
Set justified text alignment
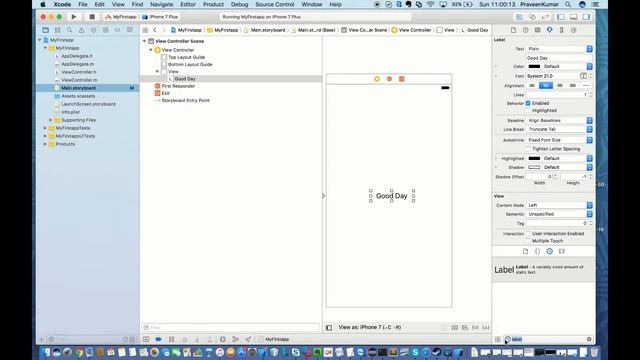573,85
